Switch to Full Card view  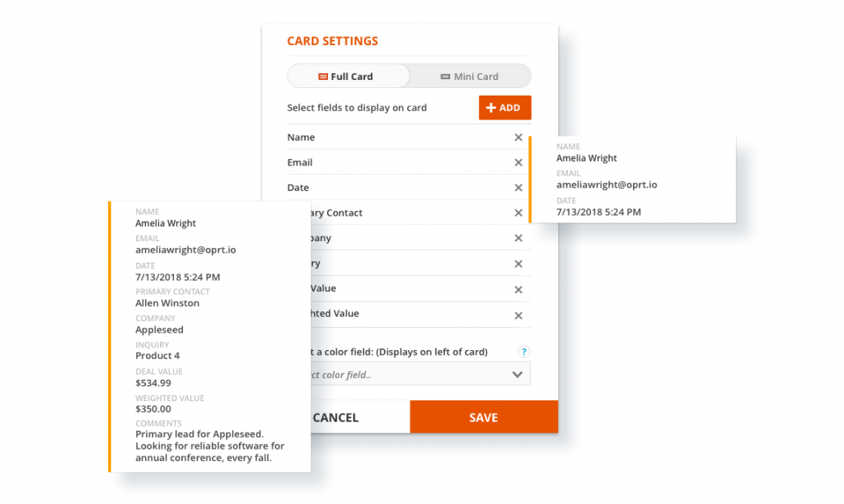(x=348, y=77)
